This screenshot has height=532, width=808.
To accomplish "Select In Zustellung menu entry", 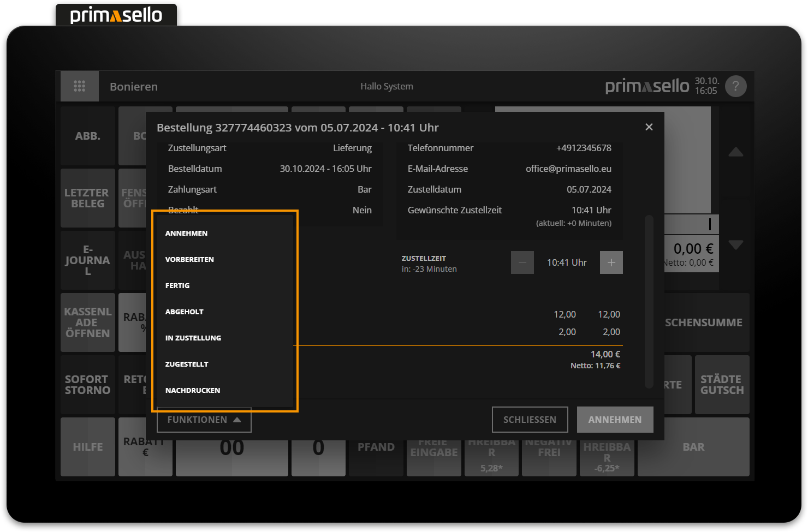I will [x=193, y=338].
